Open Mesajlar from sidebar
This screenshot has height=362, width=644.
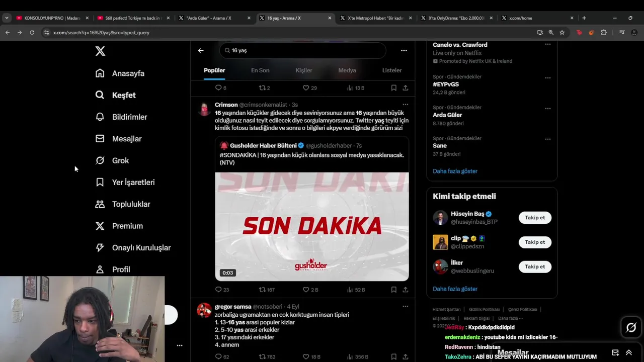click(119, 139)
